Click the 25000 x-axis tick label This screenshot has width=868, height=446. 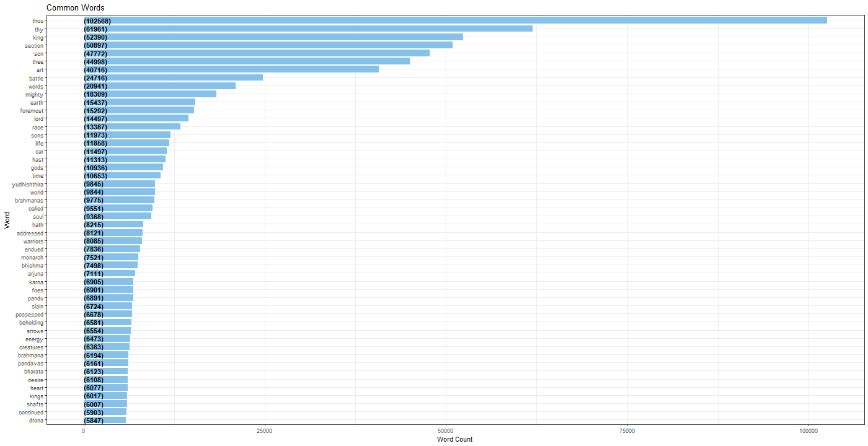(265, 430)
